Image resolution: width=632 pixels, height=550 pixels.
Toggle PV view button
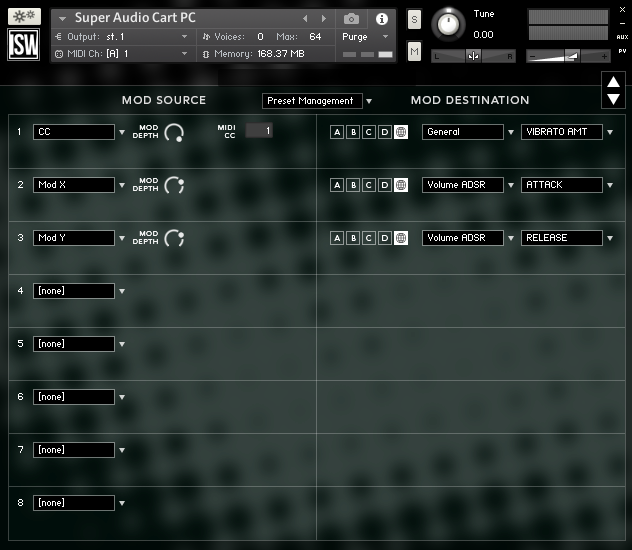622,51
